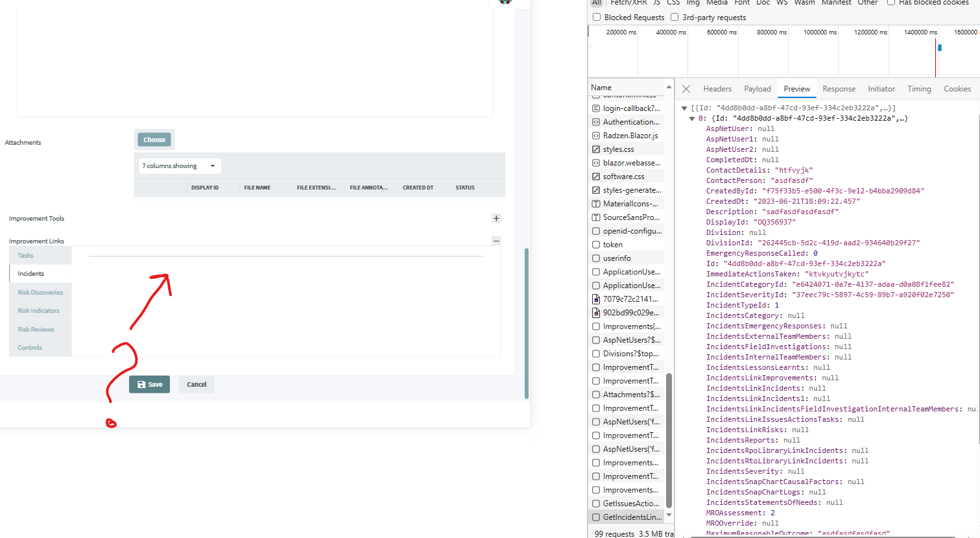Screen dimensions: 980x538
Task: Click the software.css stylesheet icon
Action: 596,177
